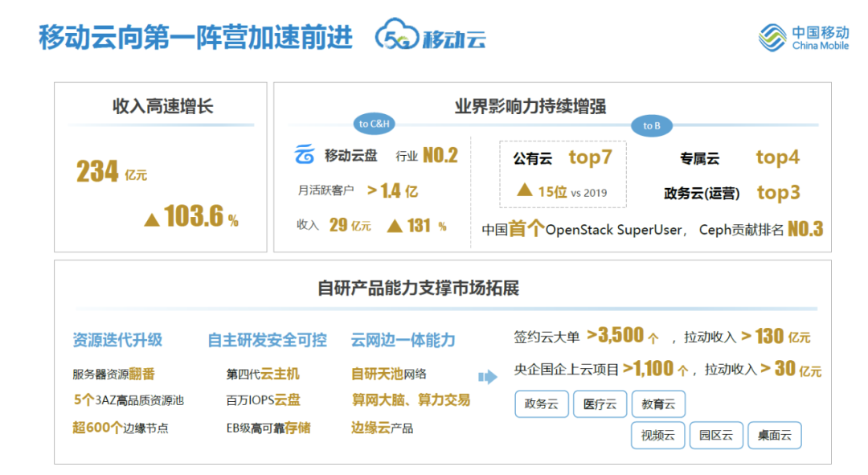Click the 教育云 box

click(x=658, y=404)
